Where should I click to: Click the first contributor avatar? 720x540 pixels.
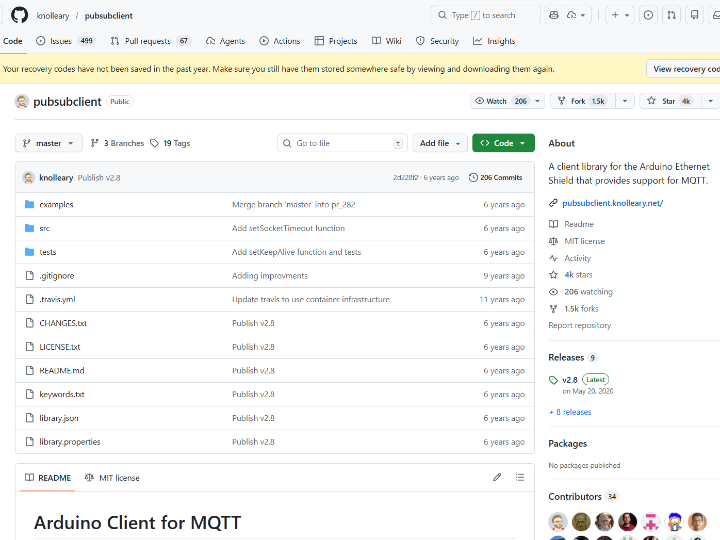coord(558,521)
